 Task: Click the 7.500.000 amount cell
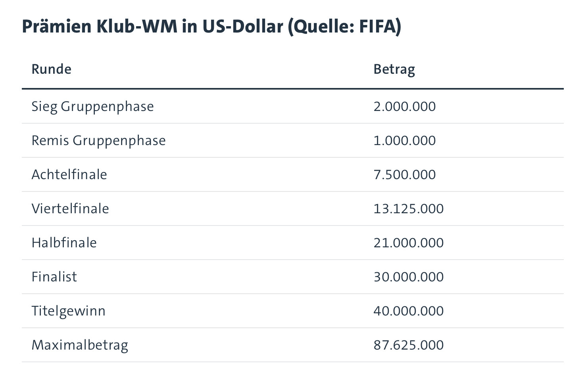coord(404,175)
